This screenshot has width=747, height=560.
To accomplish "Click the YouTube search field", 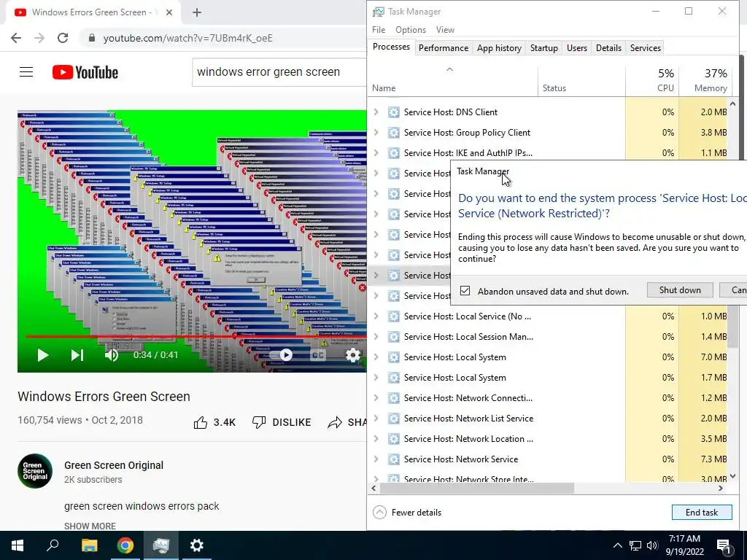I will pyautogui.click(x=279, y=72).
